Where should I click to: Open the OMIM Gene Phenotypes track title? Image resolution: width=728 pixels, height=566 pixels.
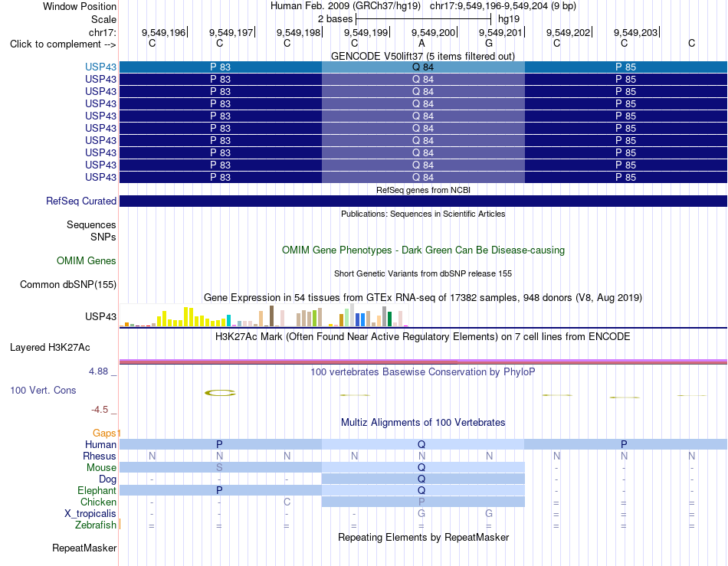pyautogui.click(x=423, y=250)
